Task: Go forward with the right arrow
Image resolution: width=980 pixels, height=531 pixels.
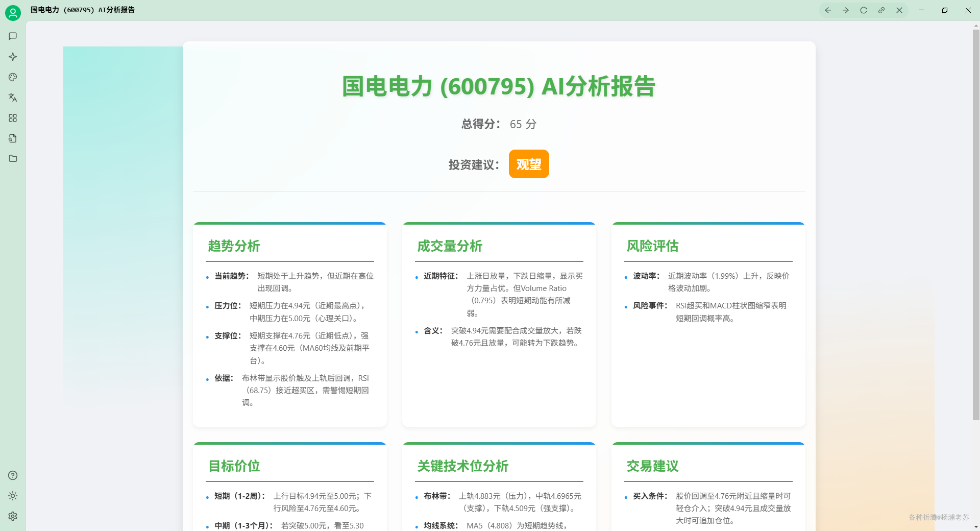Action: [x=846, y=10]
